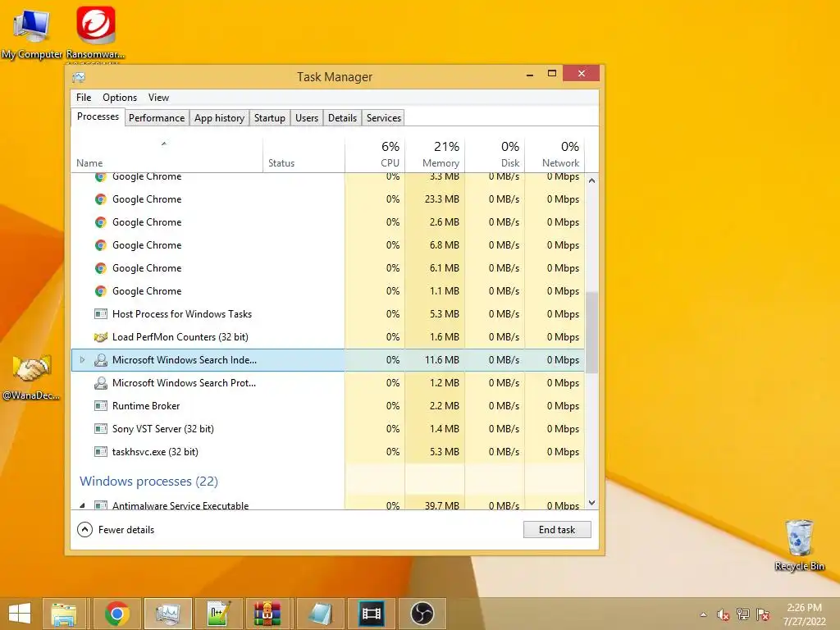Viewport: 840px width, 630px height.
Task: Click the process list scrollbar thumb
Action: click(591, 332)
